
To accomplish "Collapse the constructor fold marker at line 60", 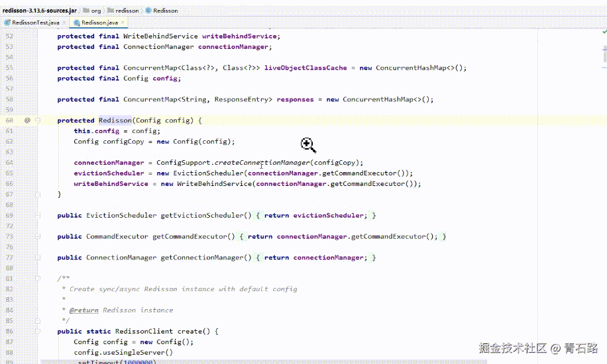I will pyautogui.click(x=38, y=120).
